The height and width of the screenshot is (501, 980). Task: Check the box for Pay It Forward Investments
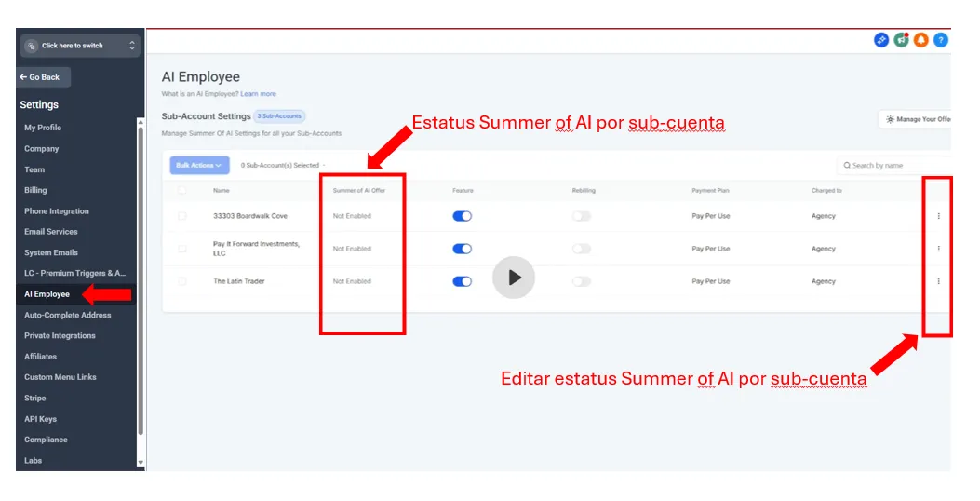tap(181, 249)
